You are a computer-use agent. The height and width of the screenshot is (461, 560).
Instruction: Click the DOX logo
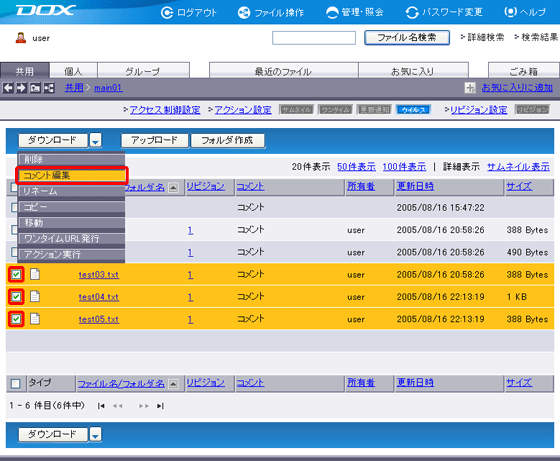[45, 10]
